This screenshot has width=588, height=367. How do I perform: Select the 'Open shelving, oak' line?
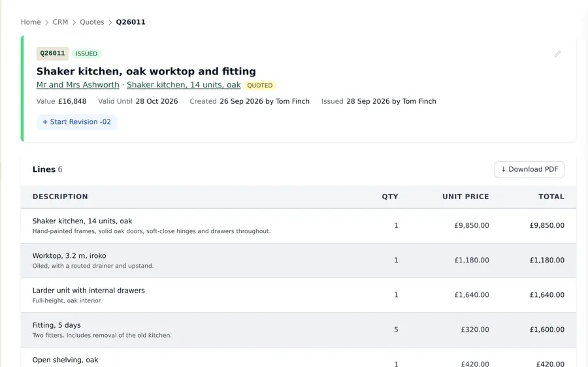coord(65,360)
